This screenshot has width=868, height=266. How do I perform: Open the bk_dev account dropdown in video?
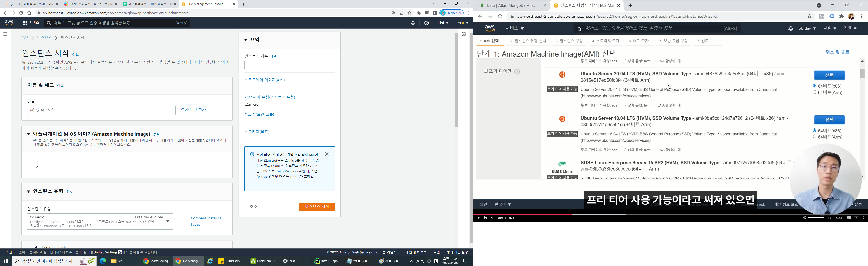(x=807, y=29)
